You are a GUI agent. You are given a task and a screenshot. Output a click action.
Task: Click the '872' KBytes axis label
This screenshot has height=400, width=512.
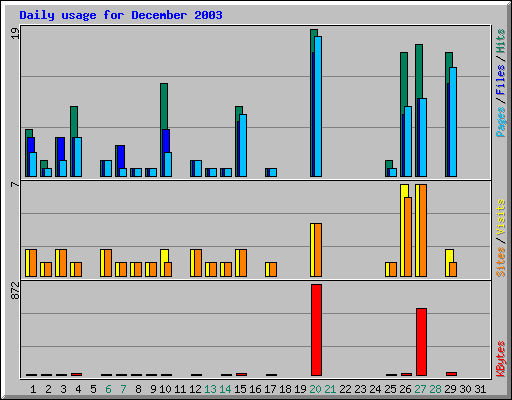[x=15, y=290]
